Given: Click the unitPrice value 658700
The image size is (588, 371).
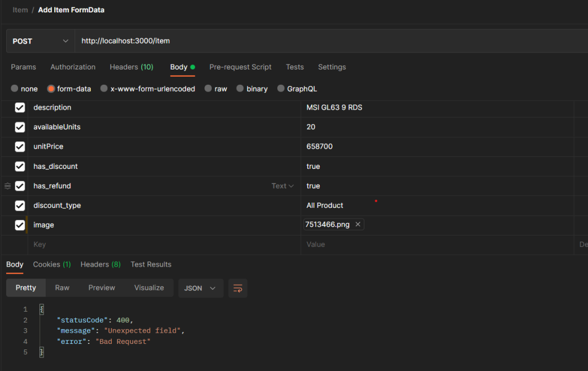Looking at the screenshot, I should [320, 146].
